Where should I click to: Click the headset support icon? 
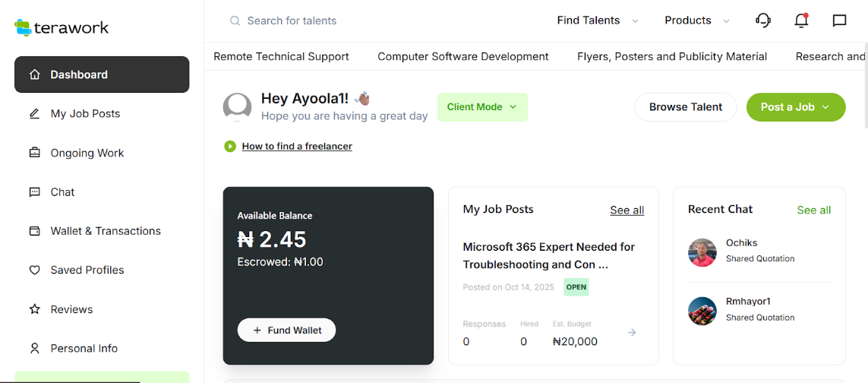763,21
